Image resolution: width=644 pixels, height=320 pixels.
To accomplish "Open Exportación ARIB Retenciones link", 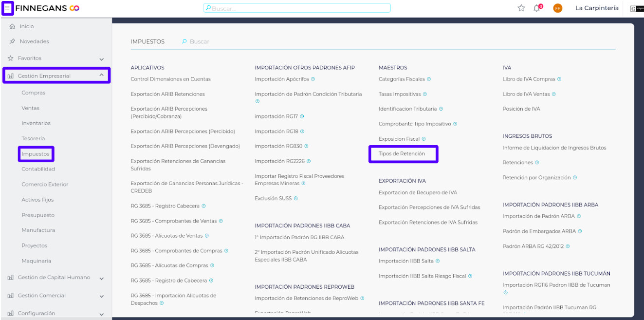I will coord(168,94).
